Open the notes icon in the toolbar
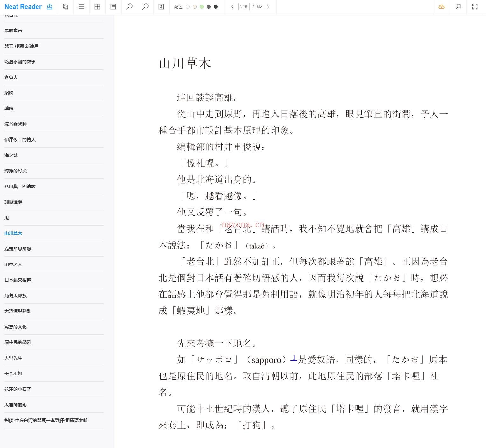 click(113, 7)
